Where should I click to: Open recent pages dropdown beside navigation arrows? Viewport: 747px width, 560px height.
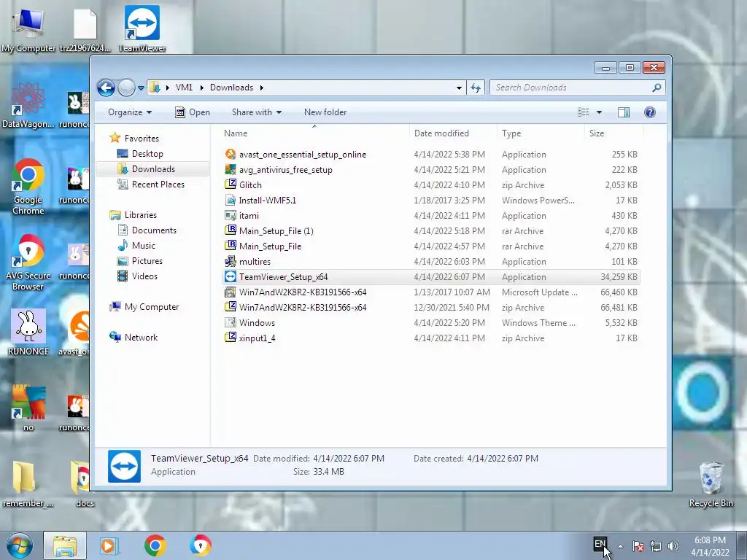point(141,88)
